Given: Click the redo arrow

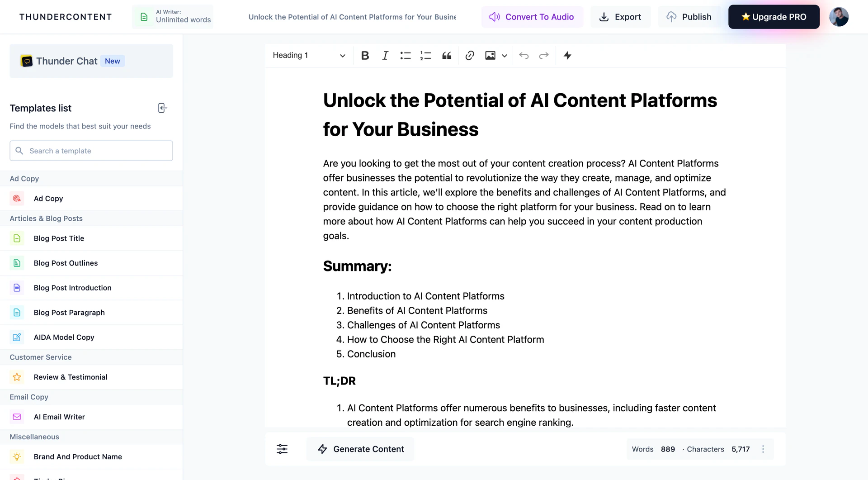Looking at the screenshot, I should point(544,55).
